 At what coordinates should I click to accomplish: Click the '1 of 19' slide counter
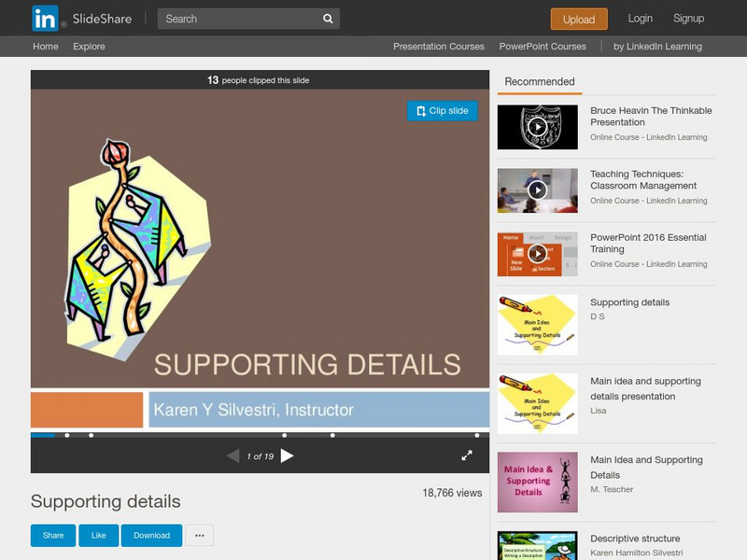point(261,456)
